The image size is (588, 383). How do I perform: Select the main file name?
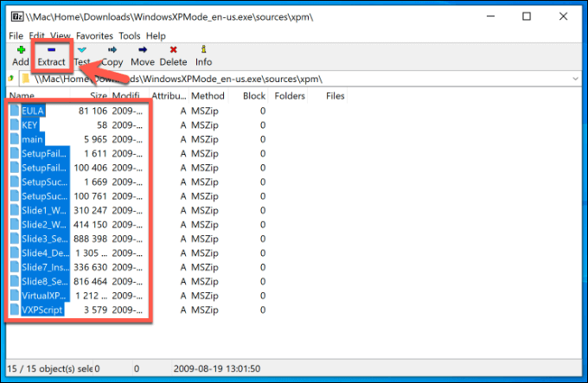tap(32, 139)
